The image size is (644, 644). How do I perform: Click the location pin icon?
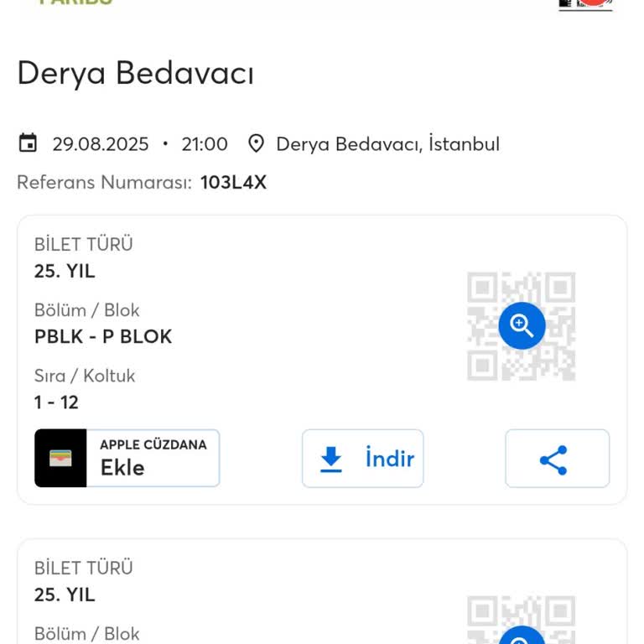(x=257, y=143)
